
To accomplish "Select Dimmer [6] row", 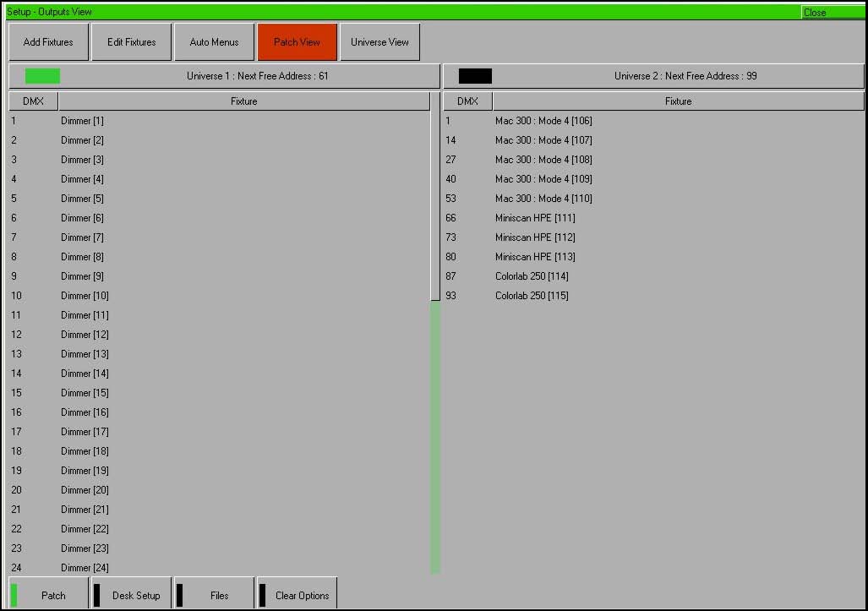I will coord(219,217).
